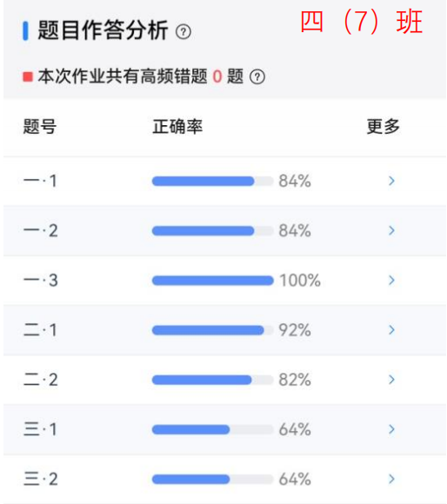This screenshot has width=447, height=504.
Task: Click help icon after 高频错题 0 题
Action: [257, 76]
